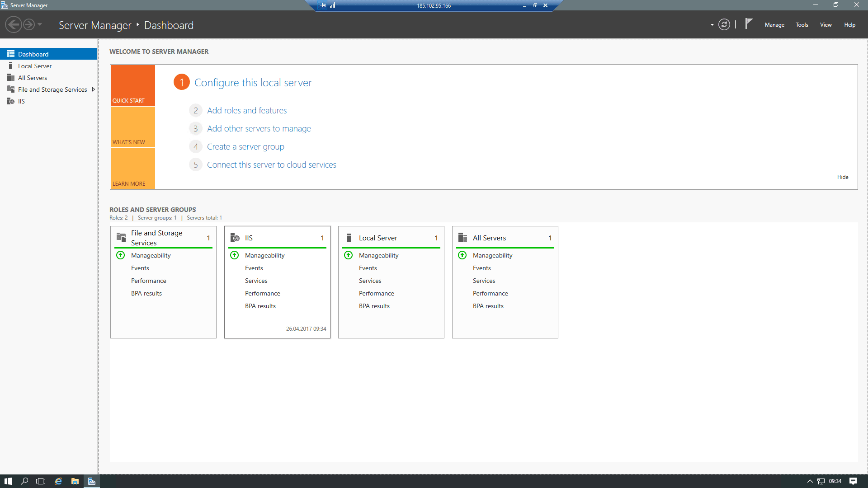Hide the welcome tile
868x488 pixels.
842,177
